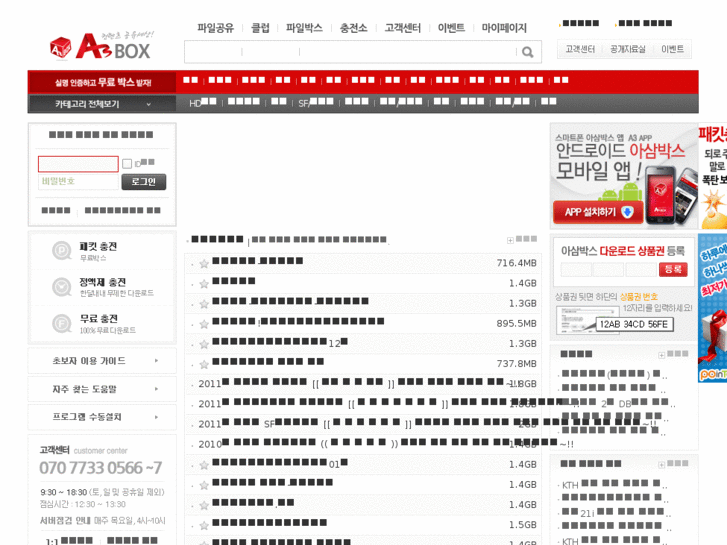Star the 895.5MB file row
This screenshot has height=545, width=727.
coord(204,324)
